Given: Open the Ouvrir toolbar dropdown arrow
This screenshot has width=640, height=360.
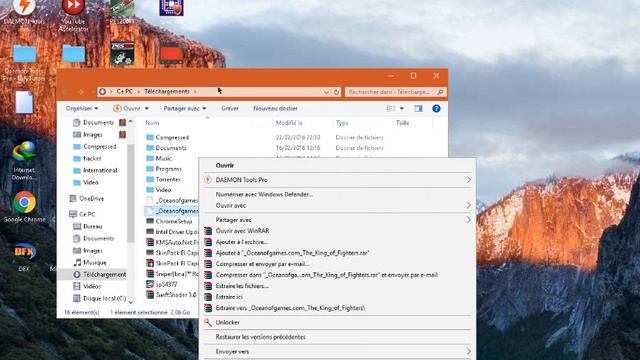Looking at the screenshot, I should [147, 109].
